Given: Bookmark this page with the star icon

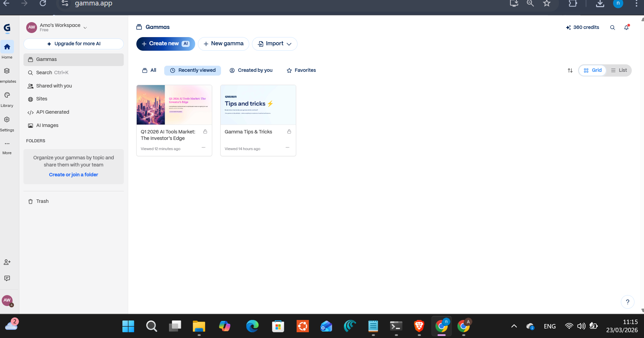Looking at the screenshot, I should [x=547, y=3].
